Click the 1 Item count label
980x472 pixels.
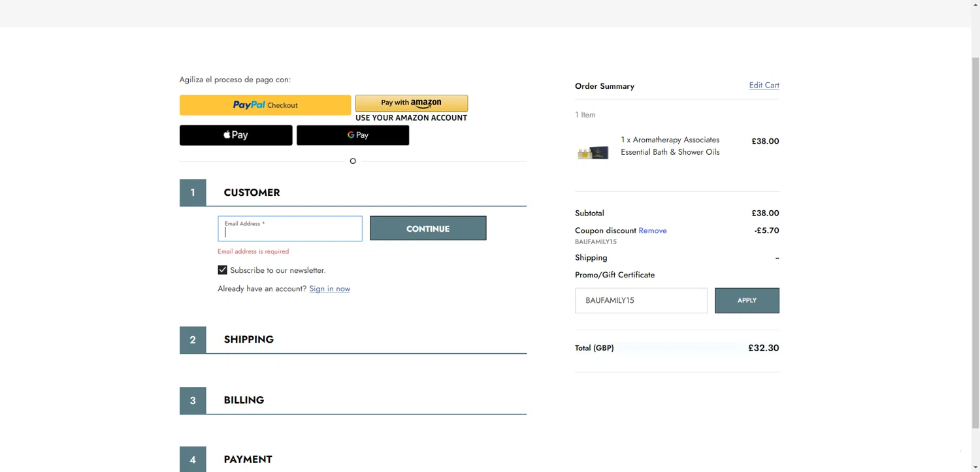click(x=585, y=115)
